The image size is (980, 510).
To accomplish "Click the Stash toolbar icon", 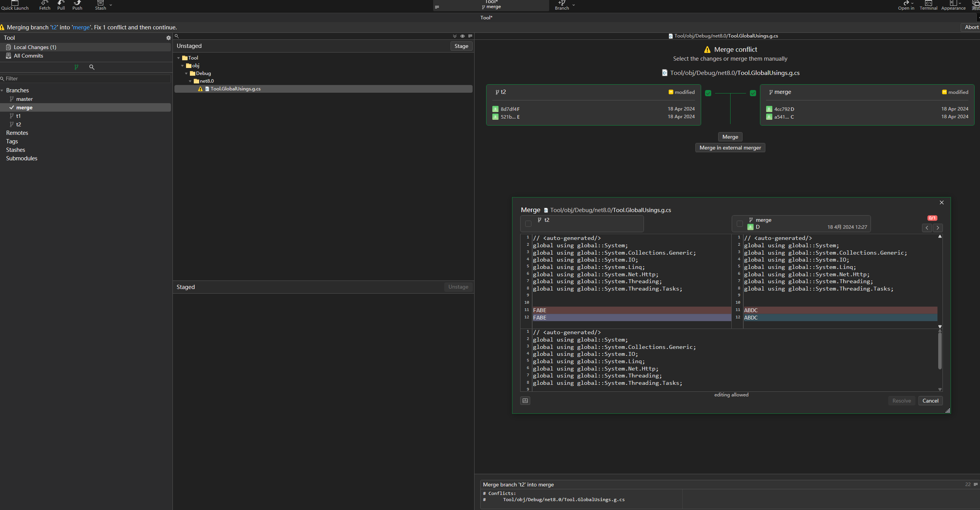I will pyautogui.click(x=100, y=5).
